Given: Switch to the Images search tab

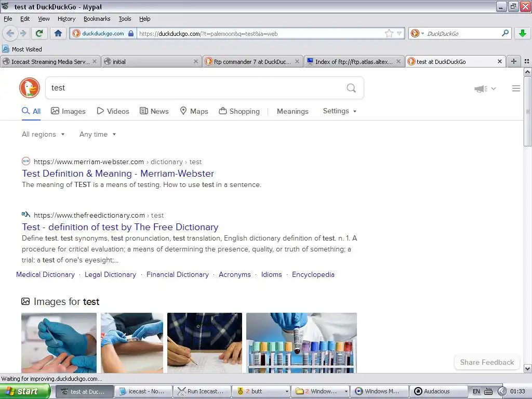Looking at the screenshot, I should pos(68,111).
